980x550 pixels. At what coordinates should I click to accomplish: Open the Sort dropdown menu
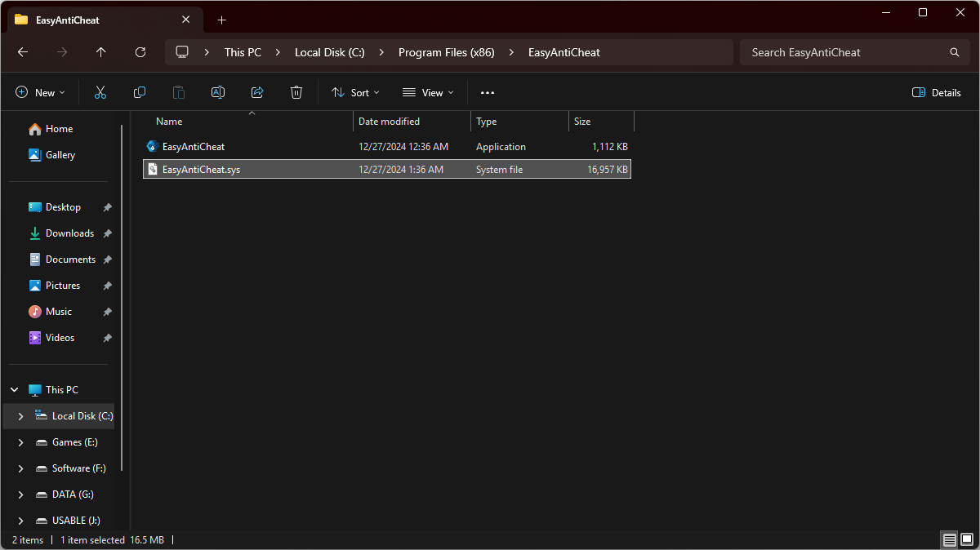(355, 93)
